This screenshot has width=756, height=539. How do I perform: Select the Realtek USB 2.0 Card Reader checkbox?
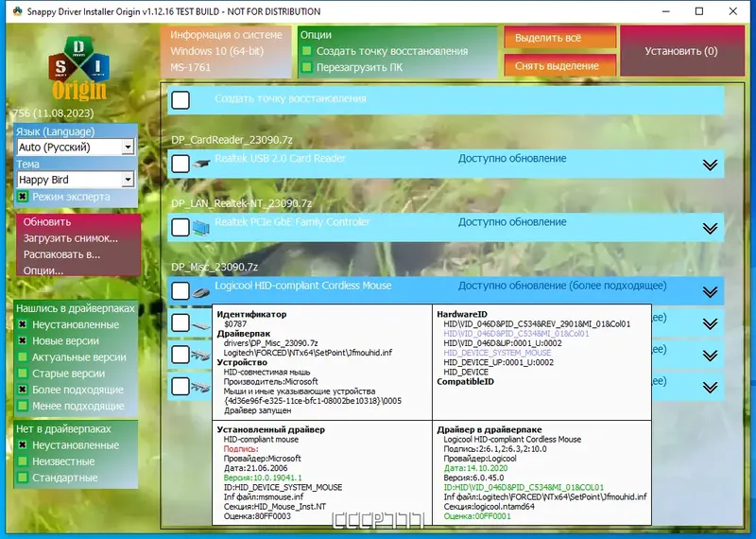click(180, 164)
